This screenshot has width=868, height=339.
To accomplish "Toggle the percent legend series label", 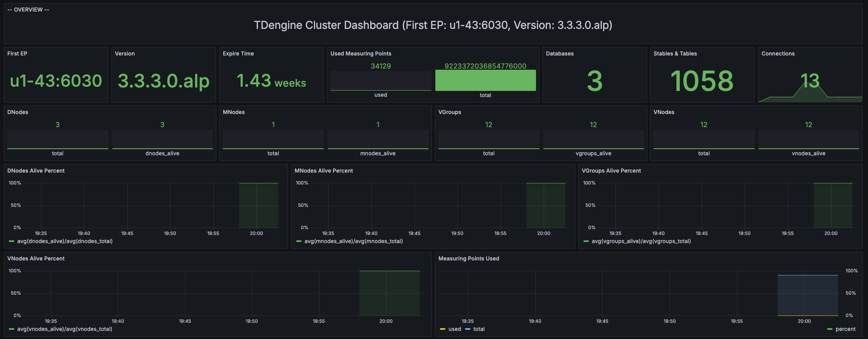I will [845, 329].
